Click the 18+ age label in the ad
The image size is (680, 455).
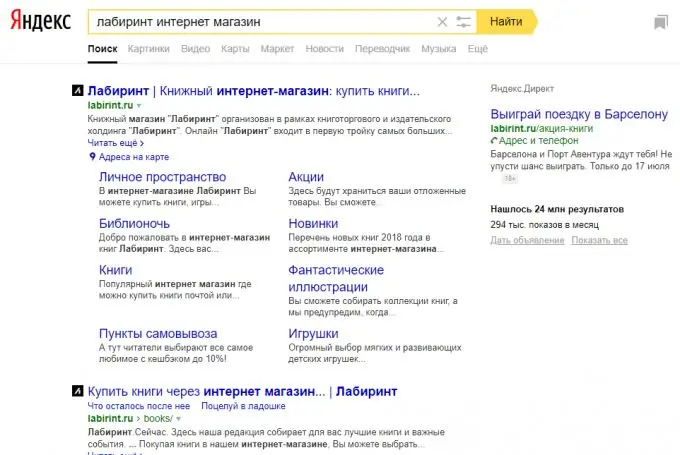pos(510,178)
